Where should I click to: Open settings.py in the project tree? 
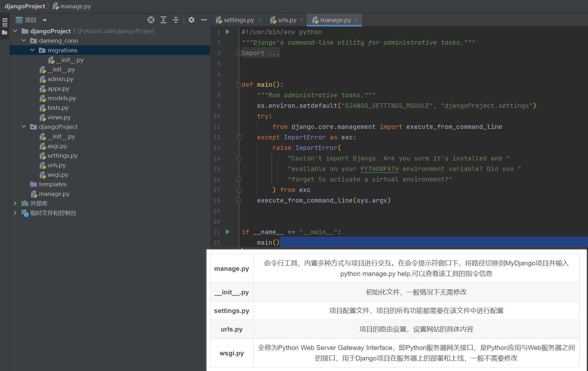click(63, 155)
